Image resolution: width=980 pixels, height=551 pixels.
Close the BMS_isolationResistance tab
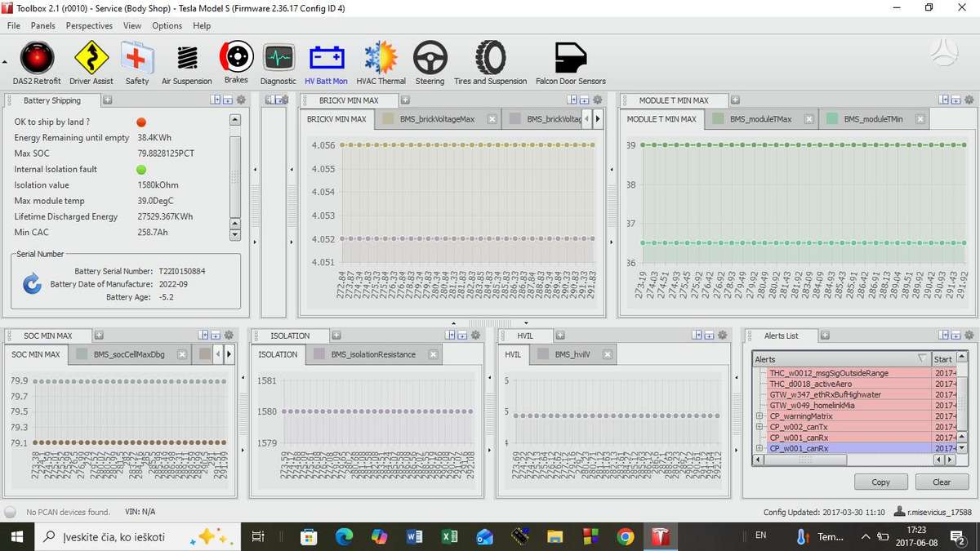click(433, 354)
